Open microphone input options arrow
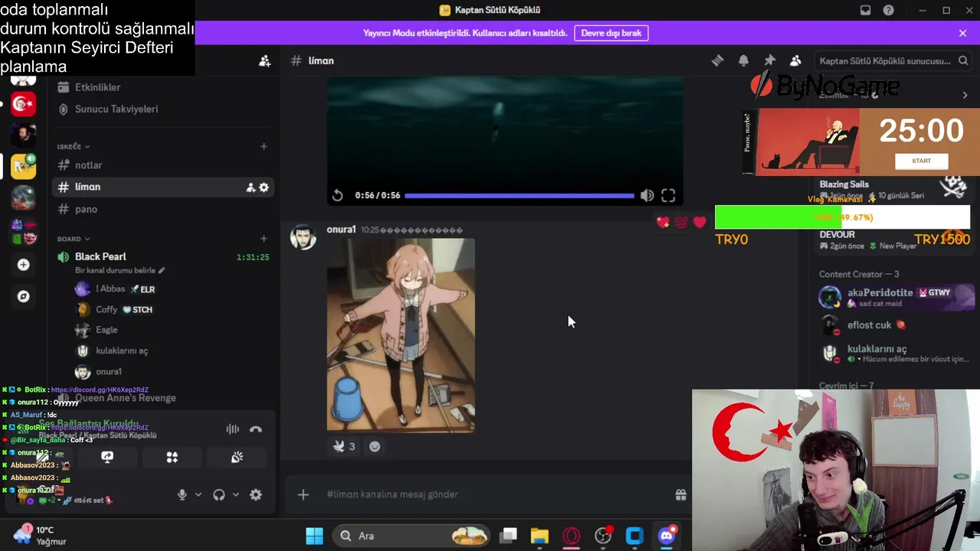This screenshot has height=551, width=980. pyautogui.click(x=198, y=494)
